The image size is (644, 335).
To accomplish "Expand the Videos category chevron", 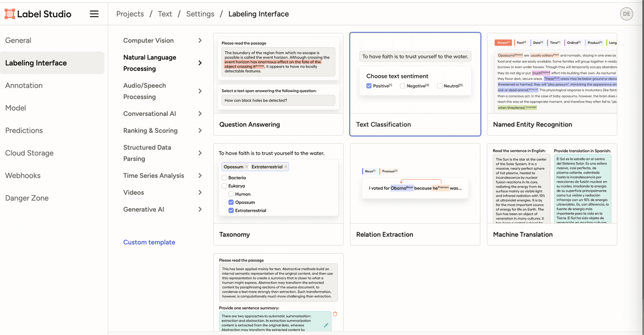I will tap(200, 192).
